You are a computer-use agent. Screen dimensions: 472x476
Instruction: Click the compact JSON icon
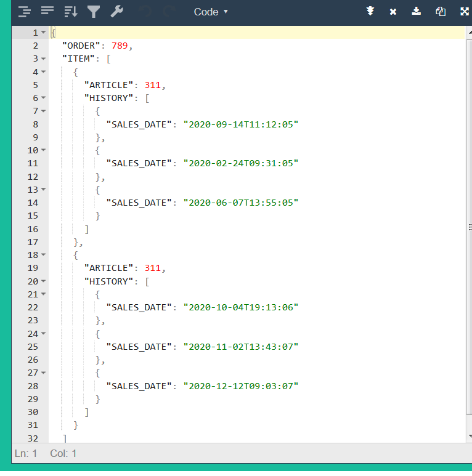[47, 11]
